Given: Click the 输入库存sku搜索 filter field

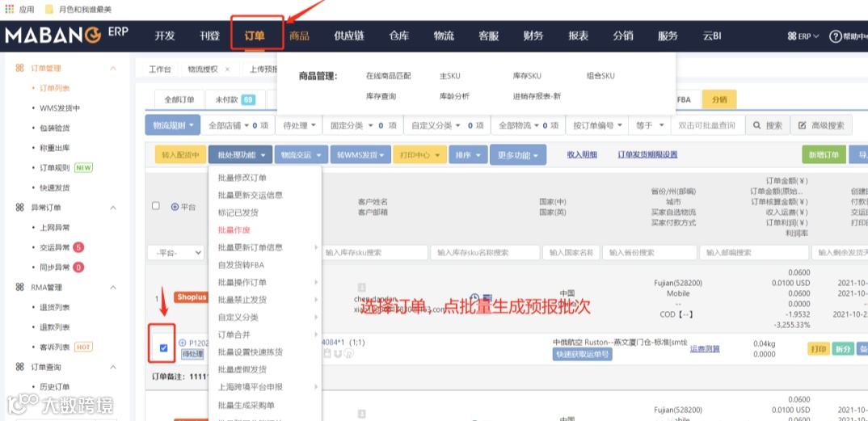Looking at the screenshot, I should click(x=373, y=252).
